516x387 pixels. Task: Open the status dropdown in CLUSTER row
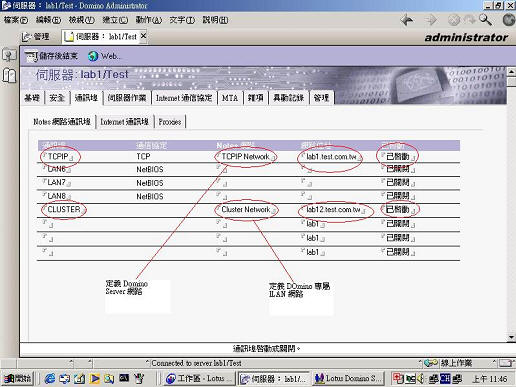point(398,210)
